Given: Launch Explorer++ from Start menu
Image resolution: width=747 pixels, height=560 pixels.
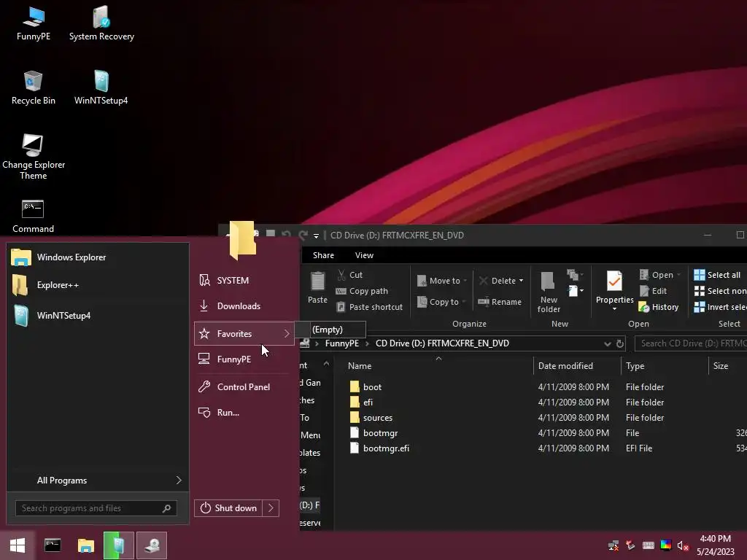Looking at the screenshot, I should (x=98, y=285).
